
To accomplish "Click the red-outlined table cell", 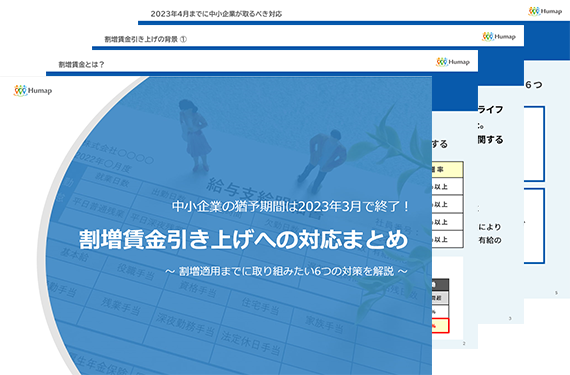I will 441,326.
